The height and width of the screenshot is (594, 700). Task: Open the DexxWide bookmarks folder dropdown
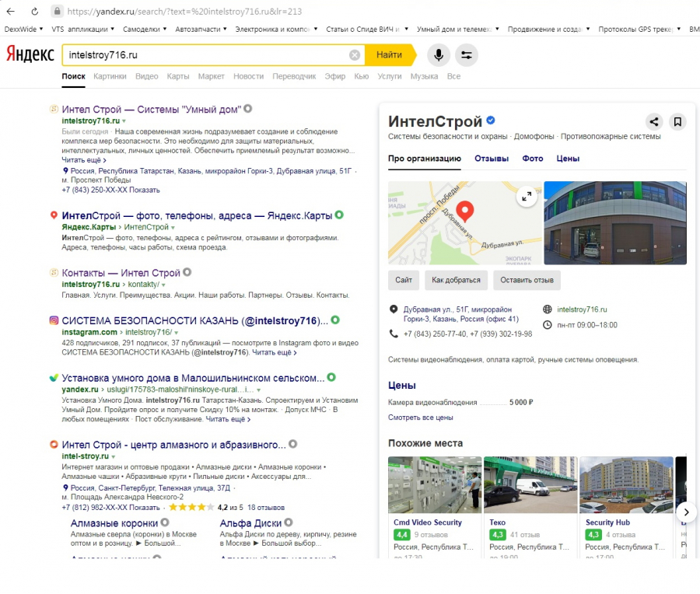click(x=23, y=29)
